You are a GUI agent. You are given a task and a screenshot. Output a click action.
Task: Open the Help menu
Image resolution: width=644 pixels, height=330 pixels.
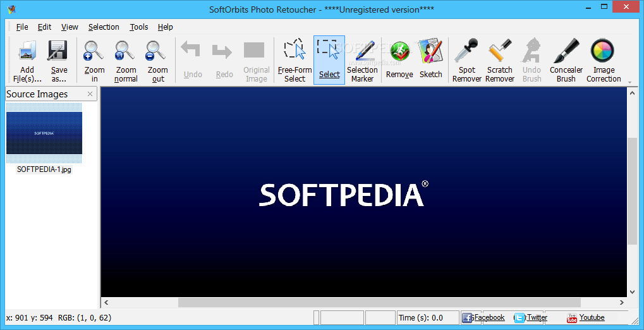(165, 27)
